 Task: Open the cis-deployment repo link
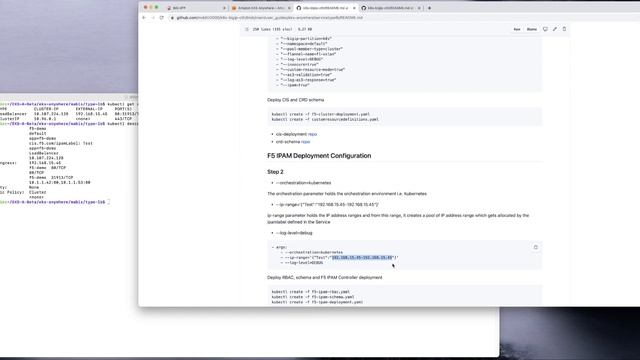pyautogui.click(x=312, y=134)
